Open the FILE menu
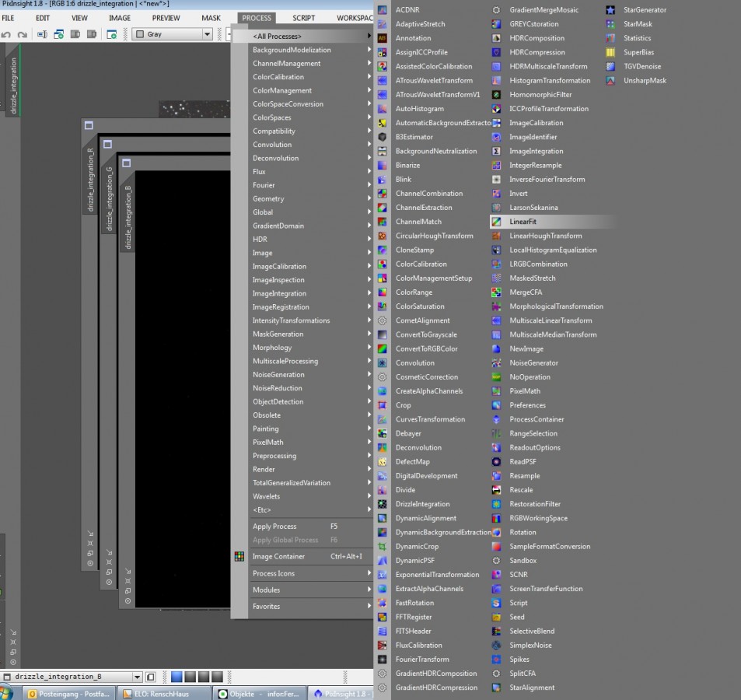Screen dimensions: 741x700 tap(8, 18)
